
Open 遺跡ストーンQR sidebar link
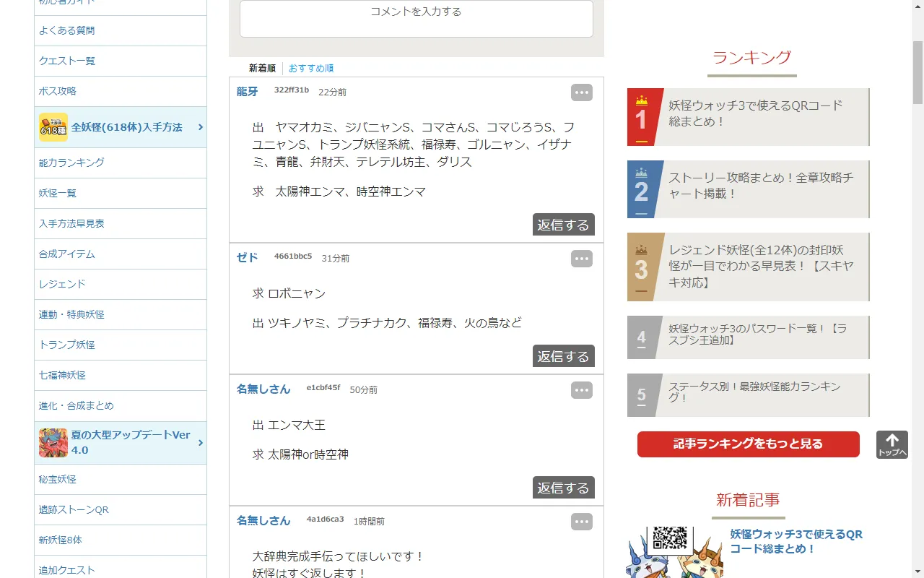click(121, 509)
